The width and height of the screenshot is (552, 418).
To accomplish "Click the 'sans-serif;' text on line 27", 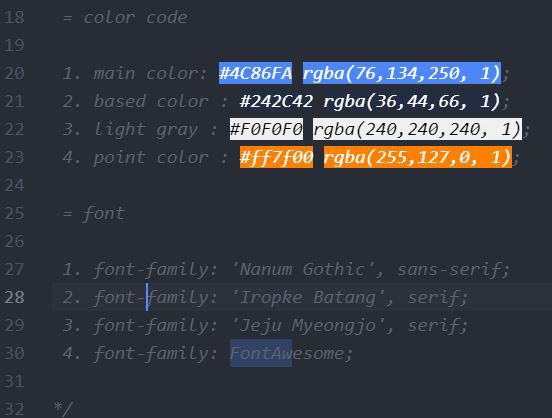I will tap(453, 269).
